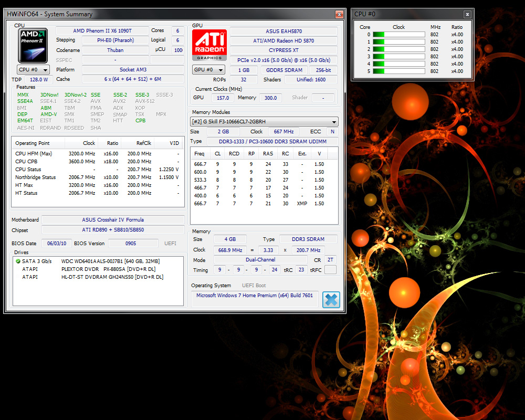Open the CPU #0 selector dropdown
This screenshot has width=525, height=420.
click(34, 70)
